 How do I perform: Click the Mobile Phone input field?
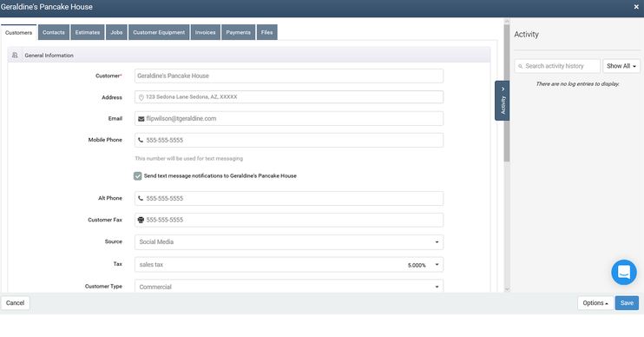[x=289, y=140]
